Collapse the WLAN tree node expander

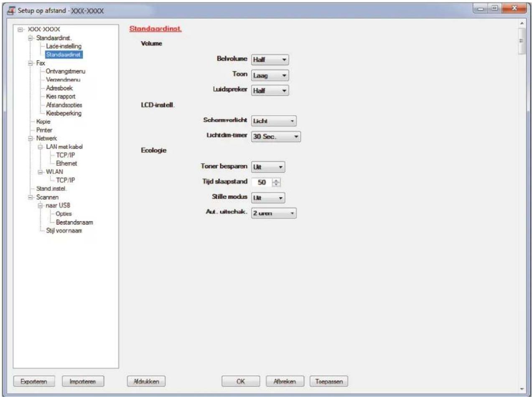pyautogui.click(x=41, y=172)
